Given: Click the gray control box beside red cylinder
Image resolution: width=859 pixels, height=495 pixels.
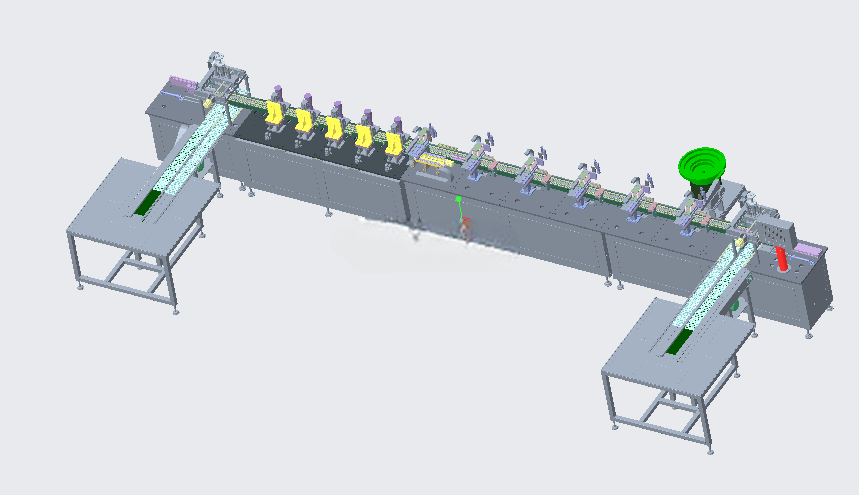Looking at the screenshot, I should tap(778, 234).
